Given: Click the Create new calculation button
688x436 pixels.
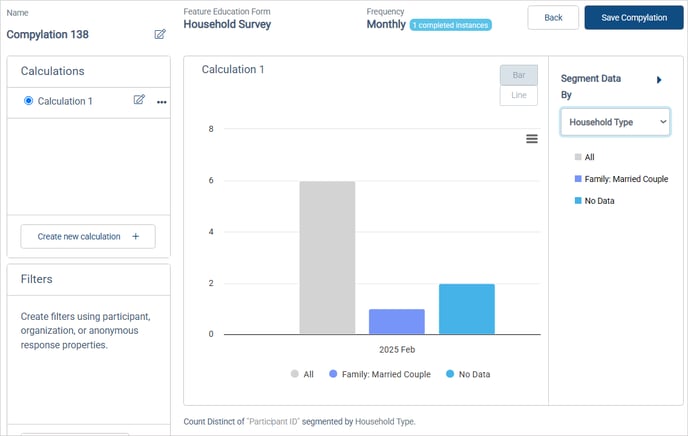Looking at the screenshot, I should pyautogui.click(x=88, y=236).
